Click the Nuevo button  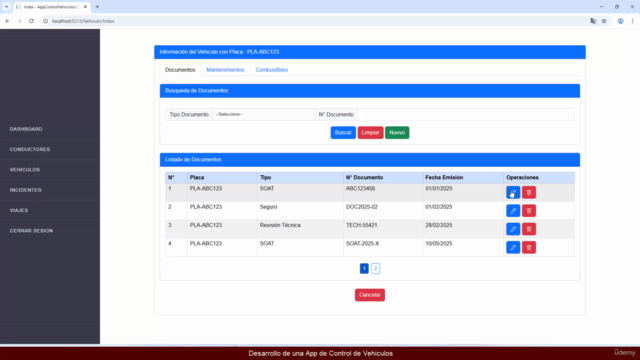click(x=397, y=133)
